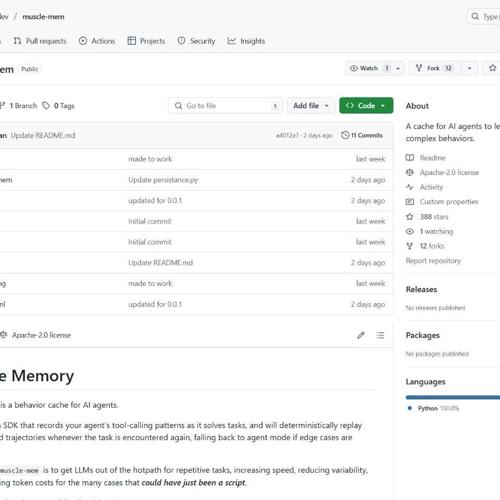
Task: Open the 12 forks link
Action: click(432, 246)
